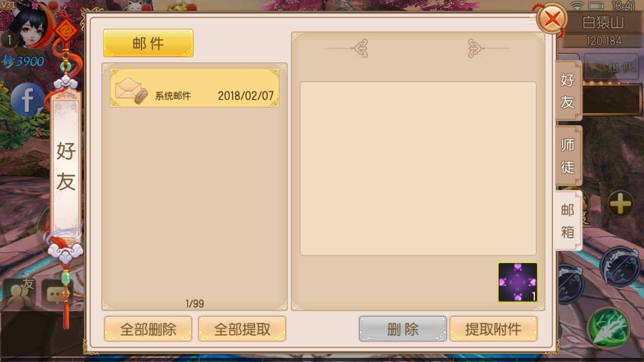This screenshot has height=362, width=644.
Task: Close the mailbox panel with red X
Action: [x=552, y=20]
